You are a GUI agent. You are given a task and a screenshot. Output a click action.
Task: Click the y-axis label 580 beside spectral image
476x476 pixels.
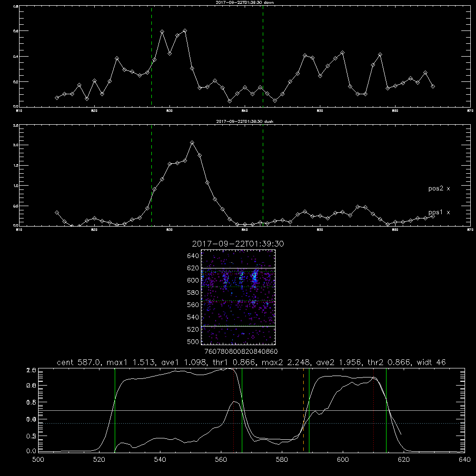point(193,293)
